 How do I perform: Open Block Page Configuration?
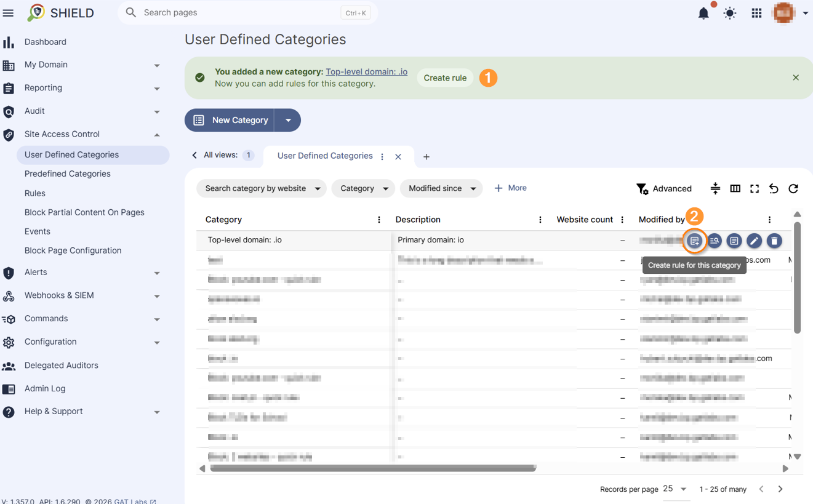73,250
